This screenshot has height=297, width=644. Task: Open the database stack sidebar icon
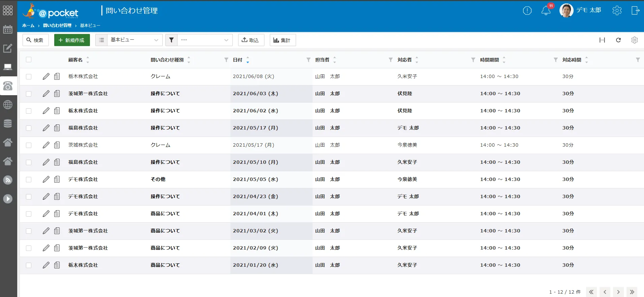click(8, 123)
